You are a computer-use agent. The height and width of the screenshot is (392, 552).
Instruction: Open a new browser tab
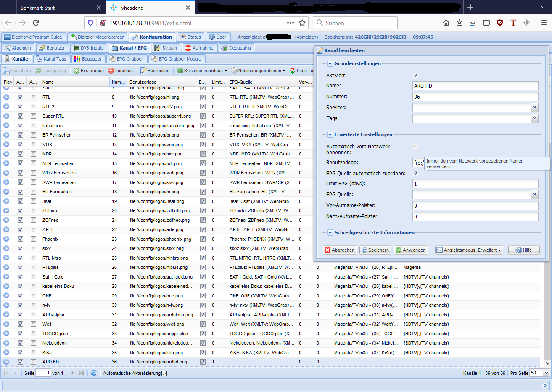tap(470, 7)
